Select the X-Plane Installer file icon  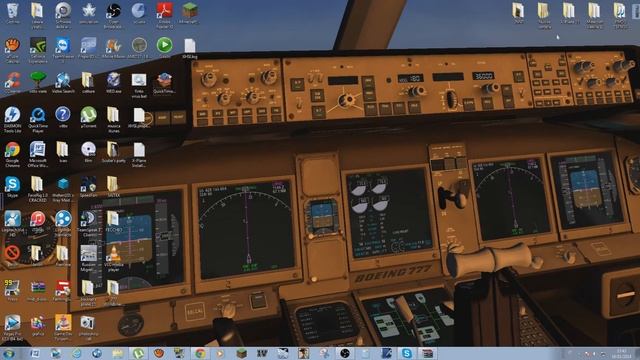click(x=139, y=154)
